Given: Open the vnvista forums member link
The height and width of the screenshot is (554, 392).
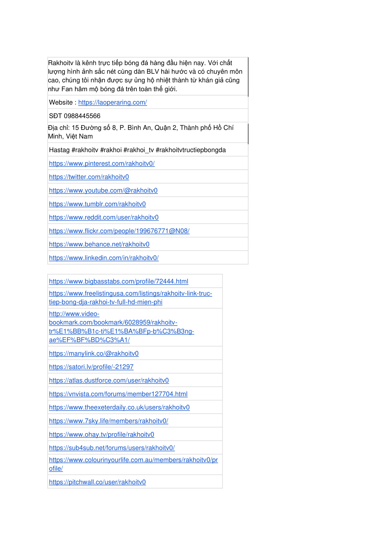Looking at the screenshot, I should tap(118, 394).
